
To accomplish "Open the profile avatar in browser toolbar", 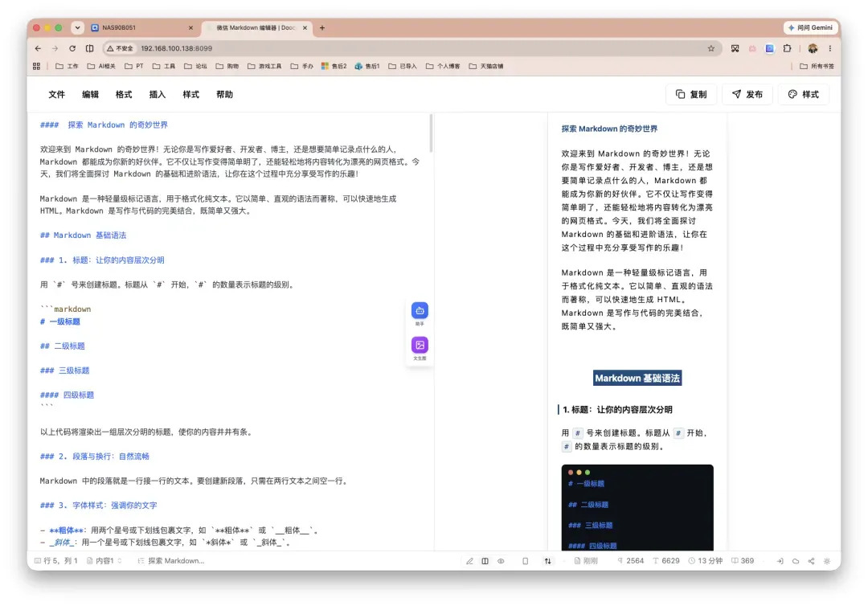I will [813, 49].
